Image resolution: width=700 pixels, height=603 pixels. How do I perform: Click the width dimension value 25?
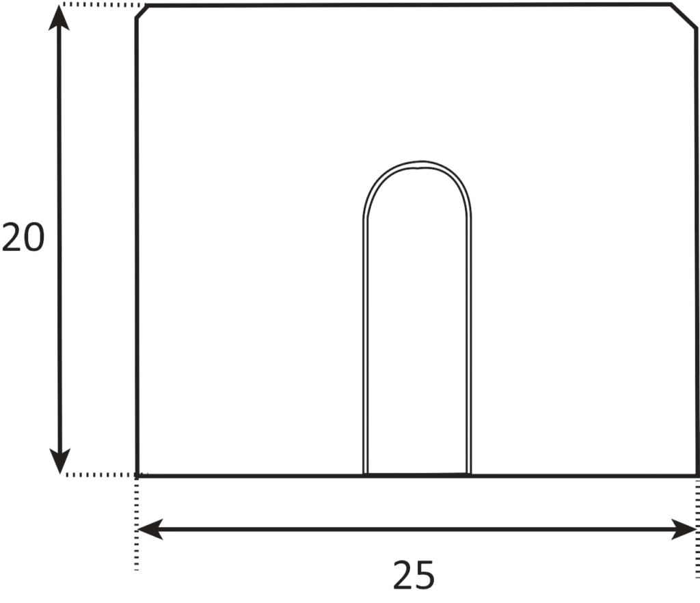click(x=414, y=575)
